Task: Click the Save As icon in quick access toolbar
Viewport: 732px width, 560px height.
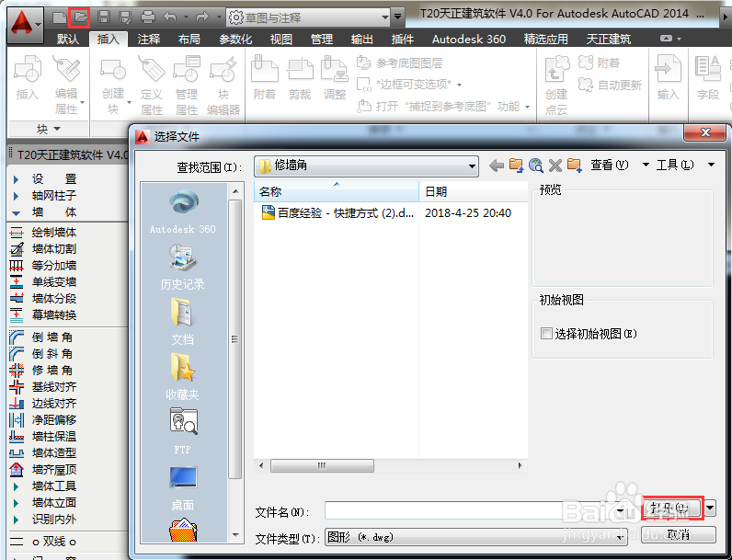Action: click(125, 17)
